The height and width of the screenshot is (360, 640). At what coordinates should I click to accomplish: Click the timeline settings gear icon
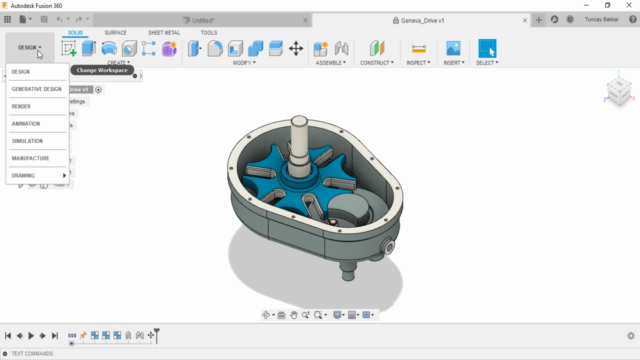[x=631, y=336]
